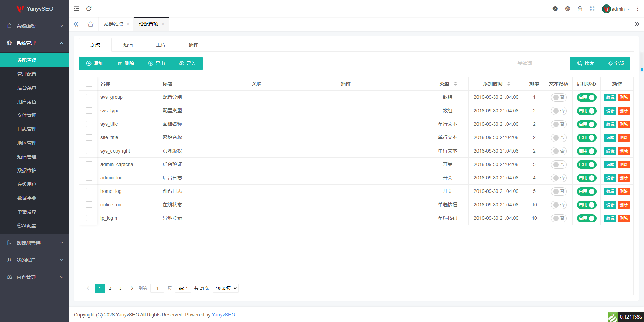The width and height of the screenshot is (644, 322).
Task: Collapse the 系统管理 sidebar group
Action: point(34,43)
